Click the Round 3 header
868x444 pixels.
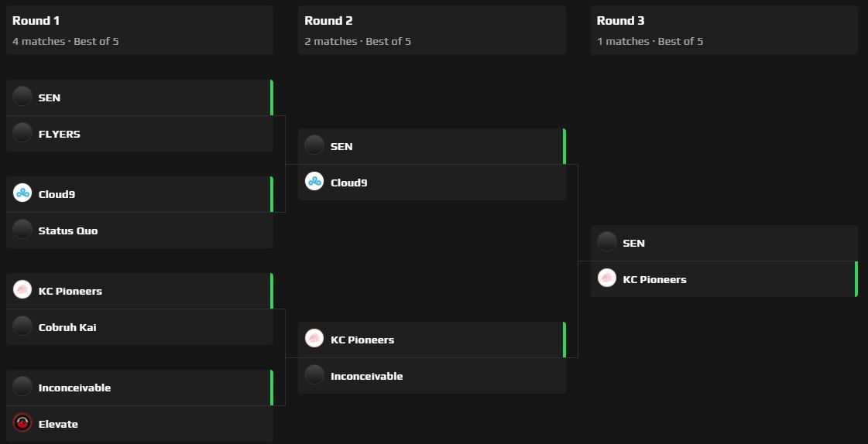tap(620, 21)
